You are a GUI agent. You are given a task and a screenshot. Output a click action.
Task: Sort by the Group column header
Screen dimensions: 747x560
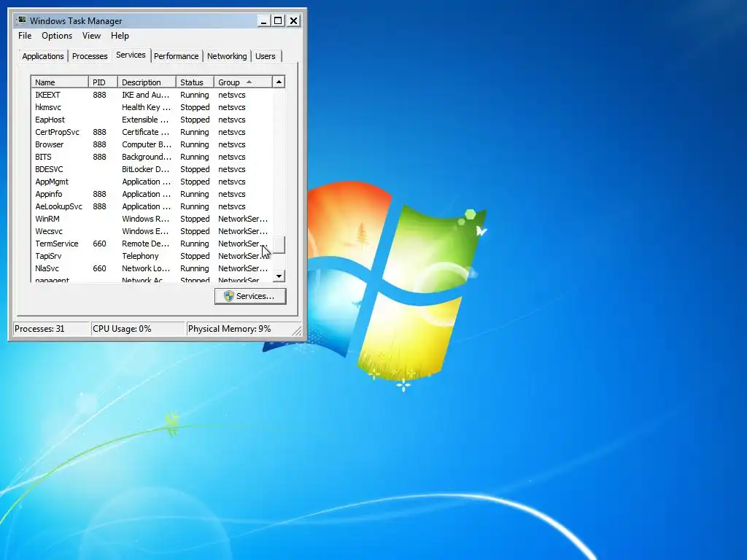click(243, 82)
